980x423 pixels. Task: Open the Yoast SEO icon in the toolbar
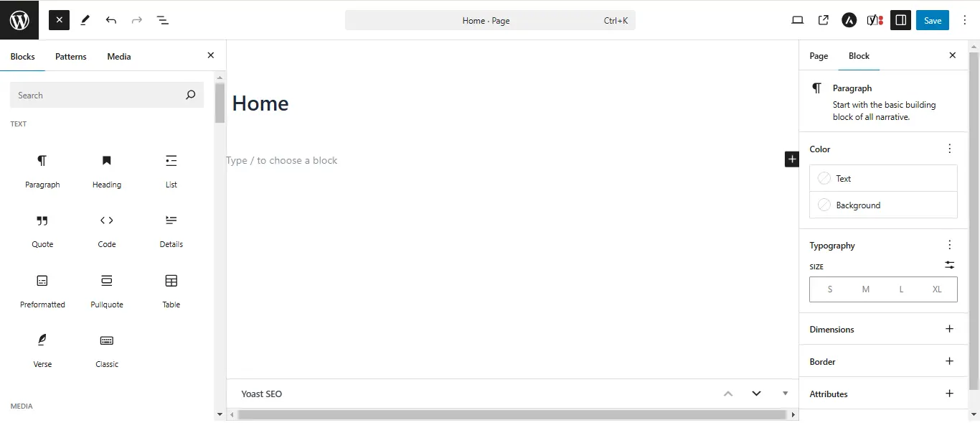875,20
